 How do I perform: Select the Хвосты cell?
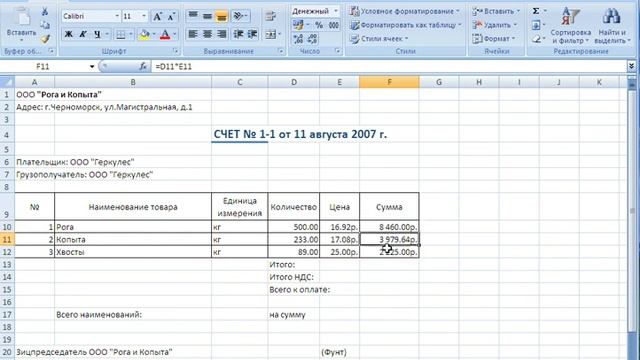pyautogui.click(x=133, y=252)
